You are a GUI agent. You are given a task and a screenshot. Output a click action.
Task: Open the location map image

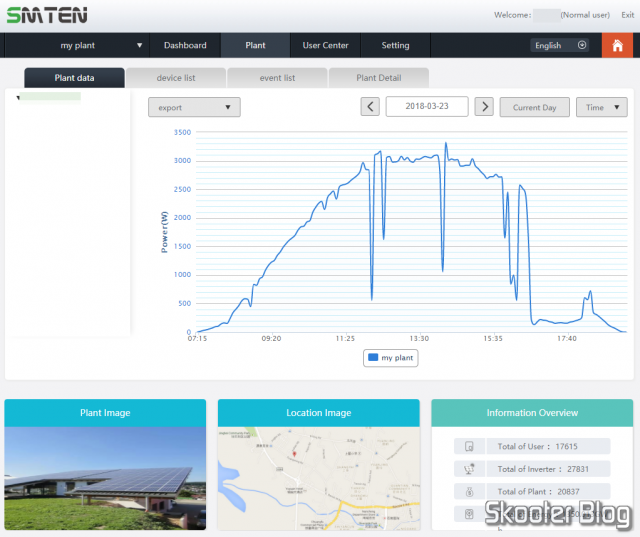(x=319, y=478)
